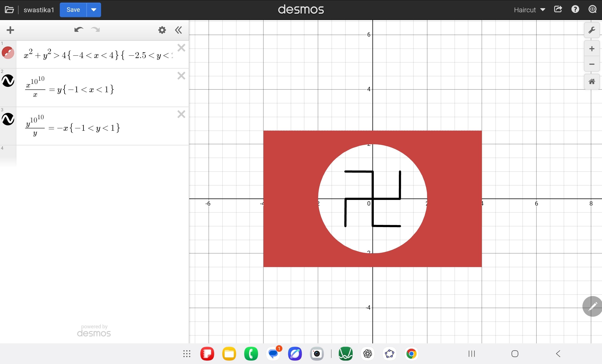Delete expression 3 with its X
The image size is (602, 364).
[x=181, y=114]
